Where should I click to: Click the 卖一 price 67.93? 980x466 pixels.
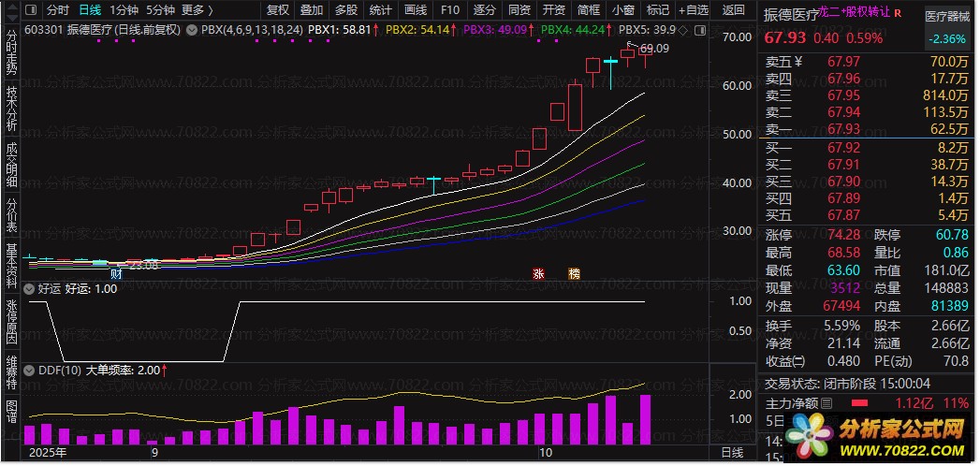[843, 129]
